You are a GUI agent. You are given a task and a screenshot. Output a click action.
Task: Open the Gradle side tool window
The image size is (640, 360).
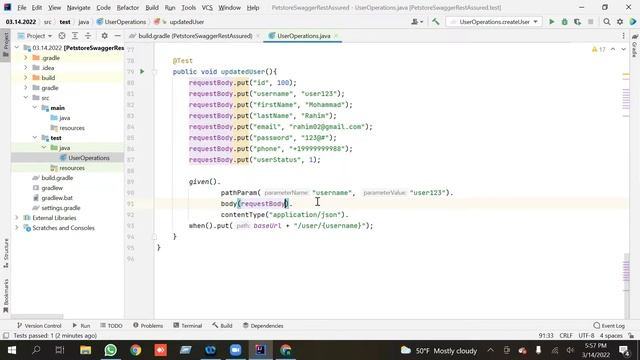(x=635, y=46)
